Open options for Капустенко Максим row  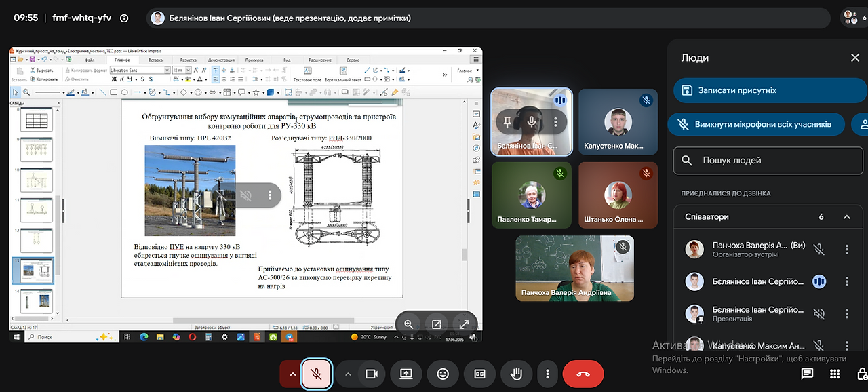(x=847, y=345)
